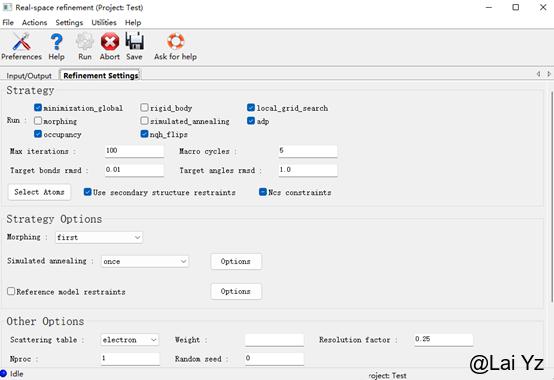
Task: Save settings with the floppy disk icon
Action: [x=134, y=41]
